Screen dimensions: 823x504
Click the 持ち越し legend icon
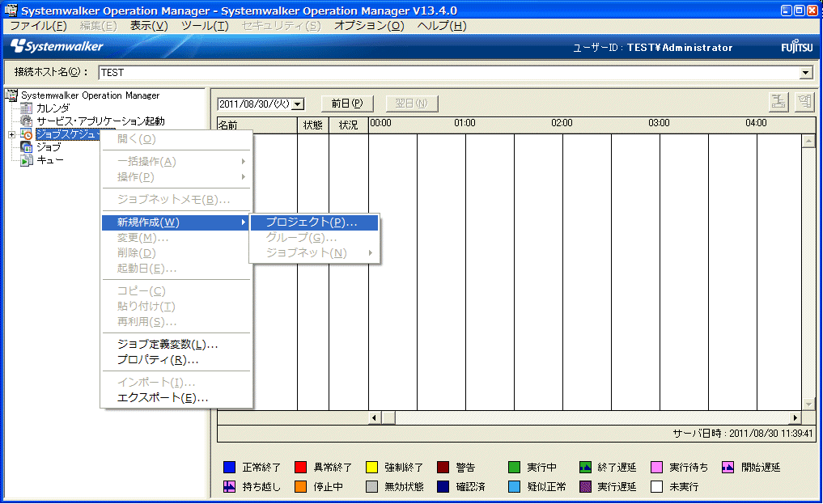point(229,487)
